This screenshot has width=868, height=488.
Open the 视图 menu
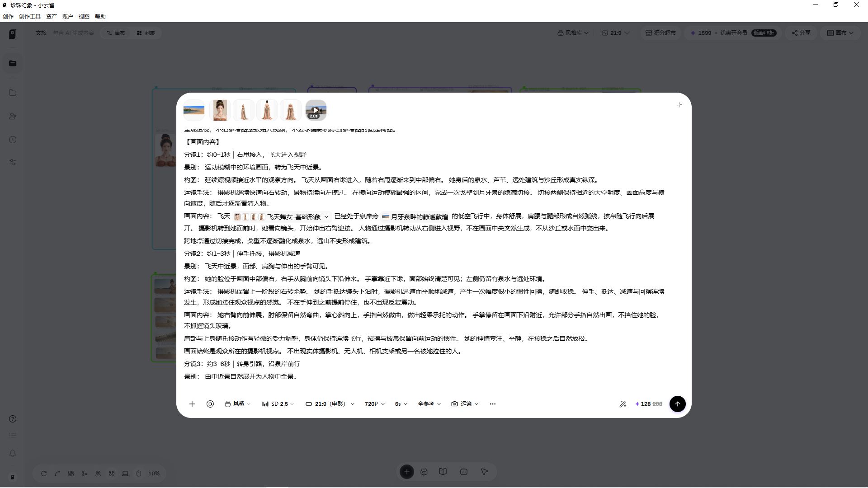[84, 17]
